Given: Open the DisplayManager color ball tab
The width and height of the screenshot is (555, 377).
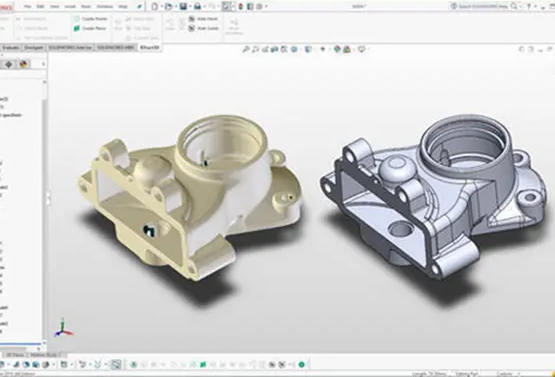Looking at the screenshot, I should point(23,64).
